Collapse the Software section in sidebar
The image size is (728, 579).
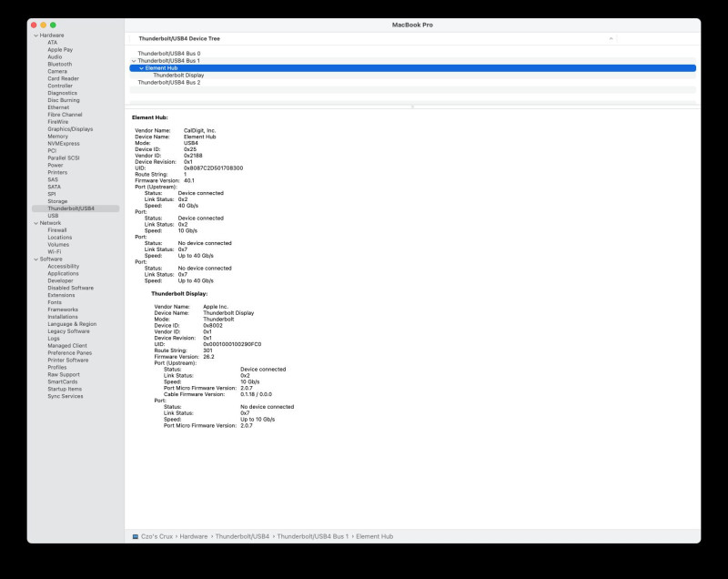click(x=35, y=259)
